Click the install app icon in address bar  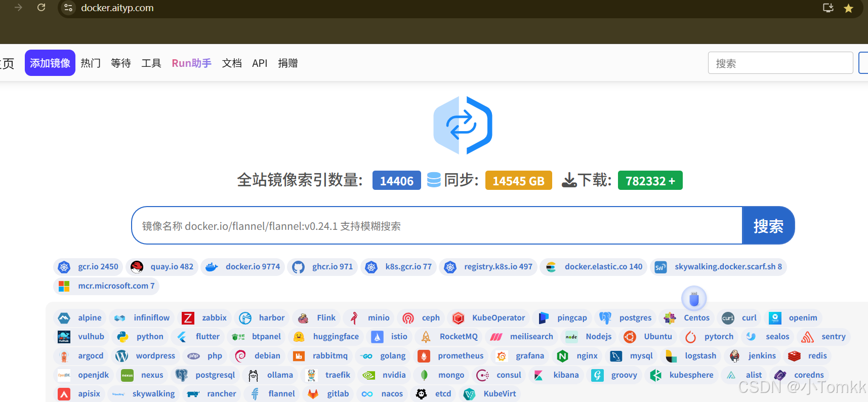tap(828, 8)
